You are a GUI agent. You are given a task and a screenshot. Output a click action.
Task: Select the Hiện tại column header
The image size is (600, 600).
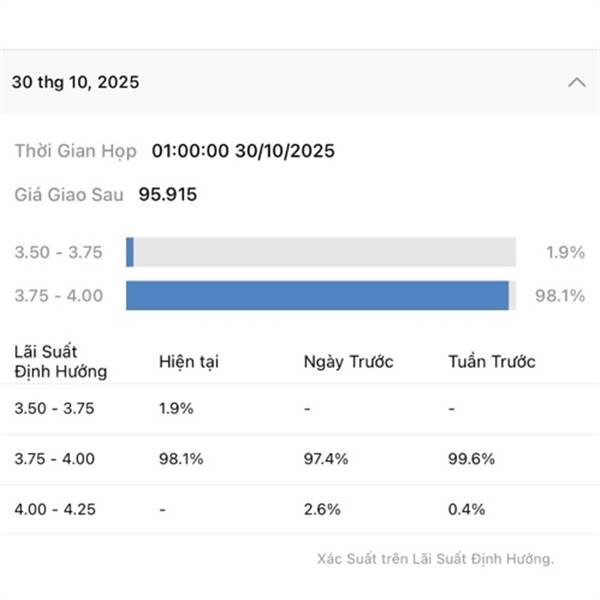click(188, 361)
